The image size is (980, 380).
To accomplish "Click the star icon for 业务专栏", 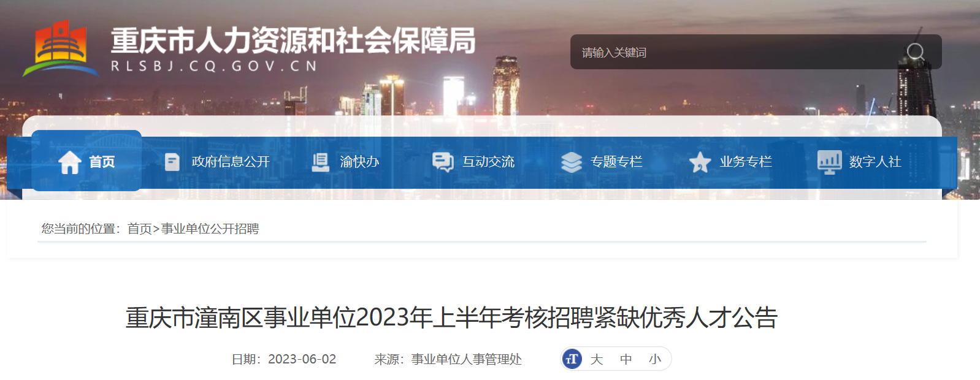I will pos(700,162).
